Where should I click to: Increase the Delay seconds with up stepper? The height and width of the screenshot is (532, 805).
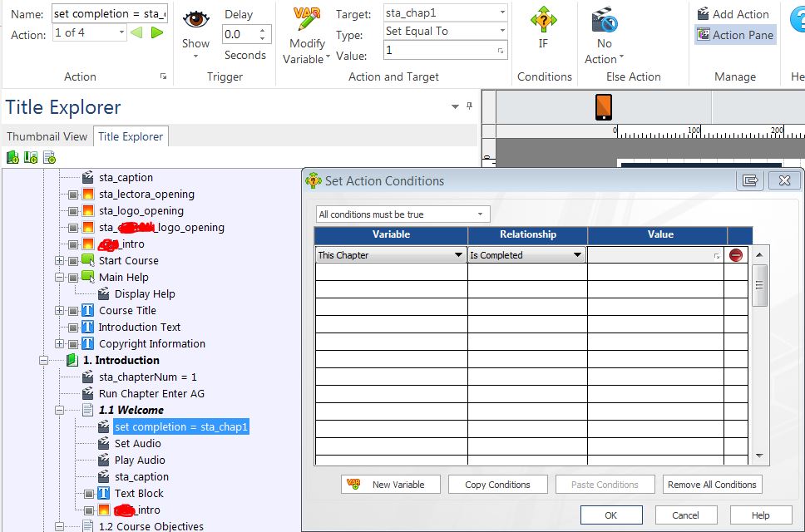[x=262, y=30]
